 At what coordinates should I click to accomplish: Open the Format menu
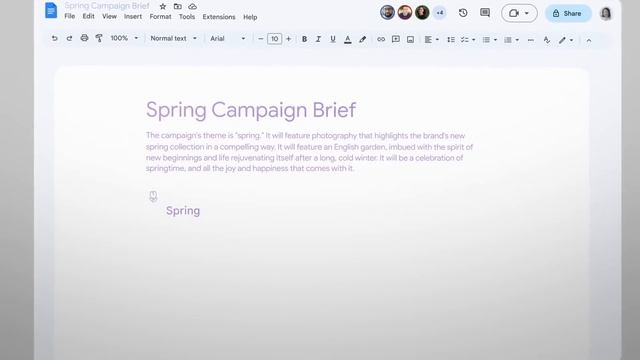(160, 17)
